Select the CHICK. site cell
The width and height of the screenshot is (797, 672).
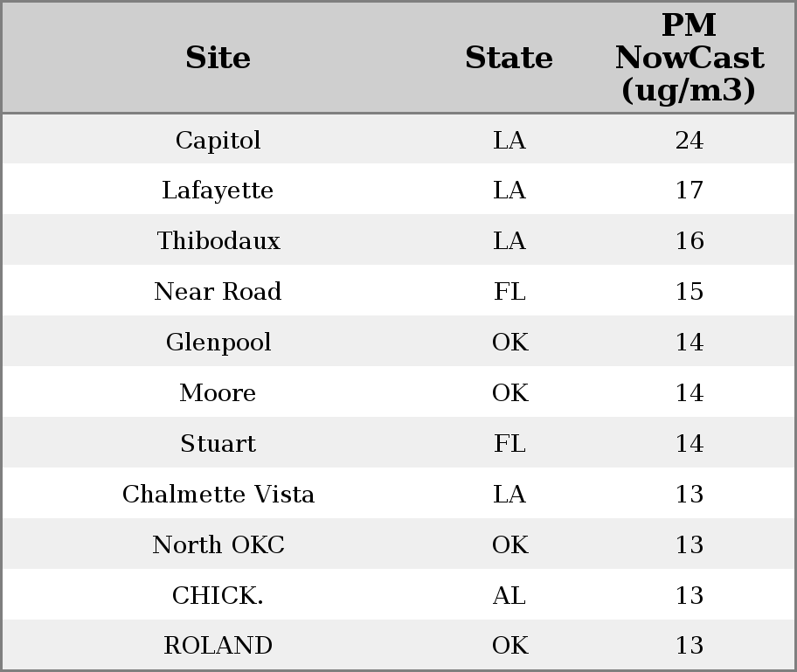(x=218, y=595)
